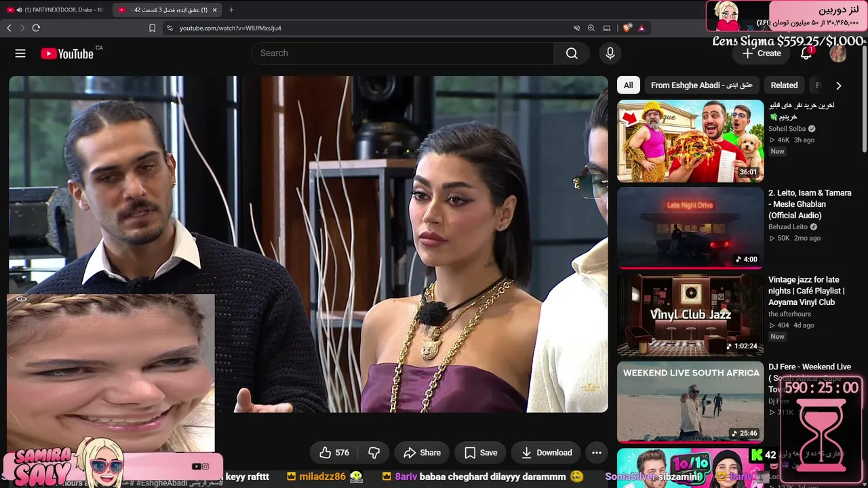Click the browser forward arrow
This screenshot has height=488, width=868.
22,28
